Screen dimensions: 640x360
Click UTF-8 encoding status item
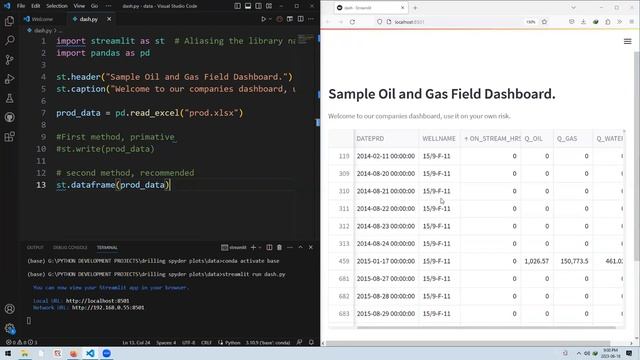(189, 342)
